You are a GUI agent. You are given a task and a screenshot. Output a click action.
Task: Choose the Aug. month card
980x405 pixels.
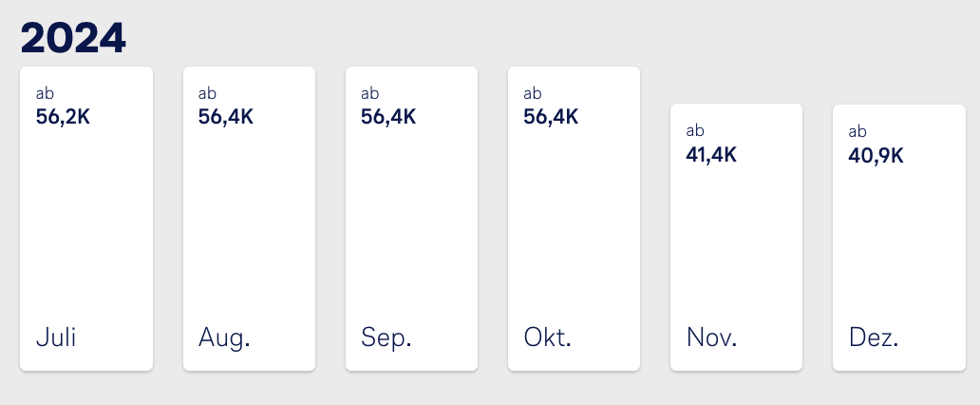249,219
